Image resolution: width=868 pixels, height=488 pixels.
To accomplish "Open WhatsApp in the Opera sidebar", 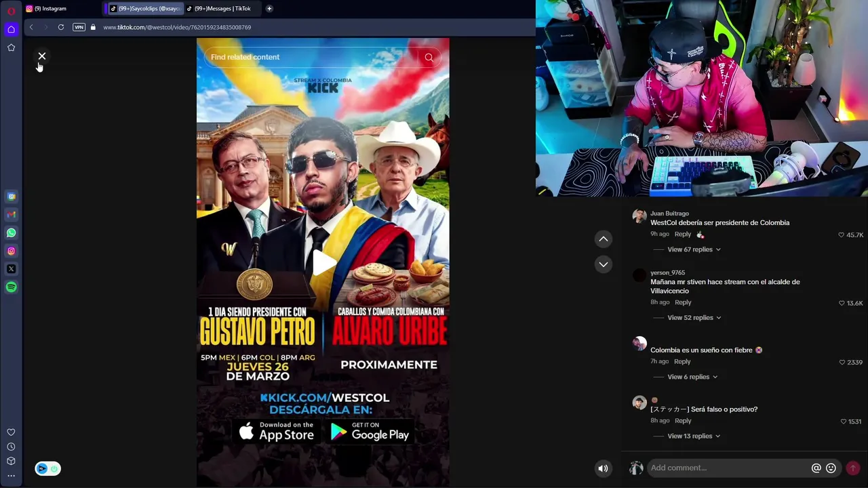I will point(11,232).
